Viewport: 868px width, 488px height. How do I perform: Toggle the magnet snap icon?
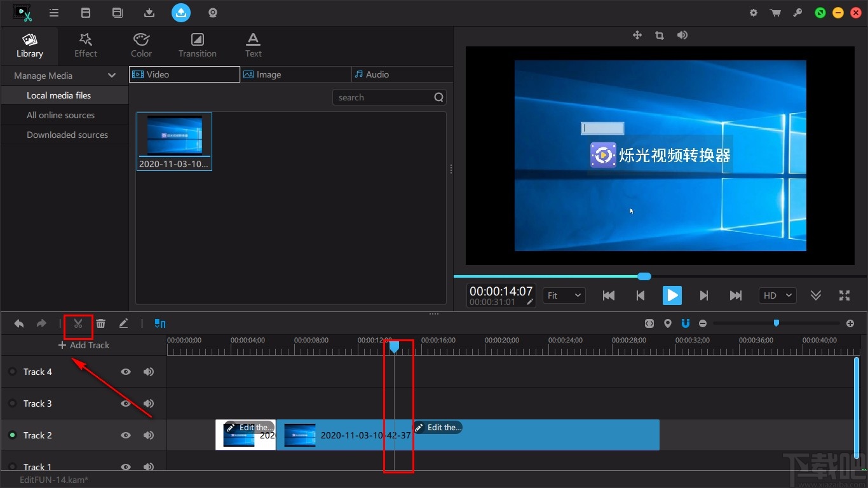[x=685, y=323]
